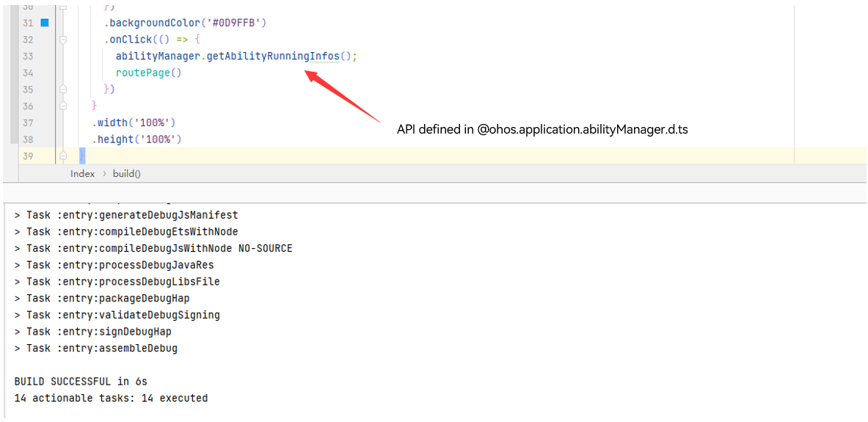Click the '#0D9FFB' color string
The width and height of the screenshot is (868, 422).
[233, 23]
